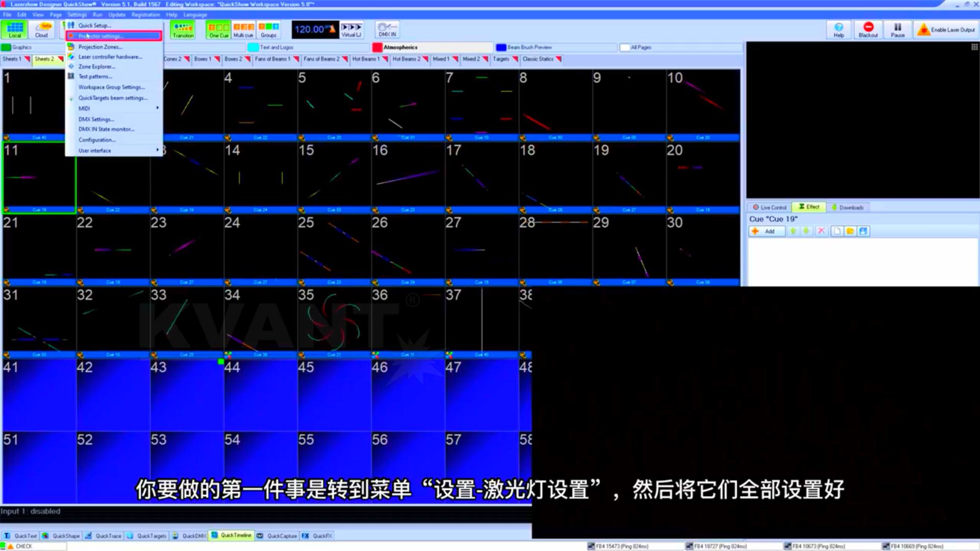
Task: Create new effect list page icon
Action: pyautogui.click(x=837, y=231)
